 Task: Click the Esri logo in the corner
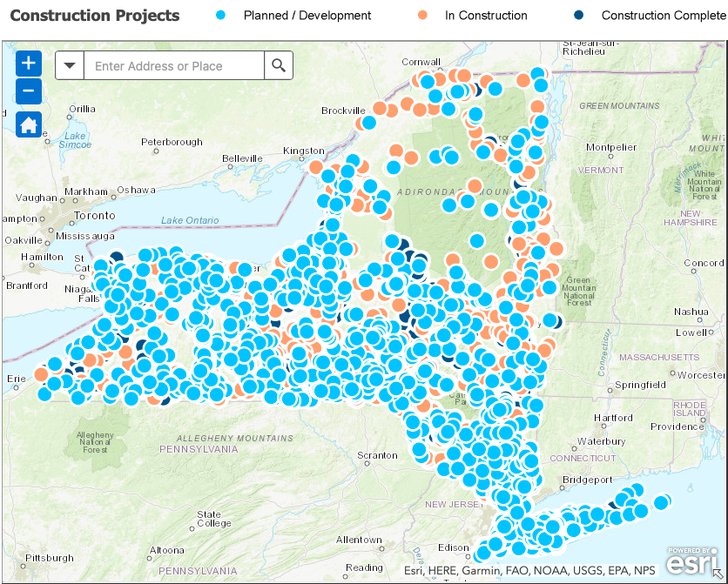point(692,561)
